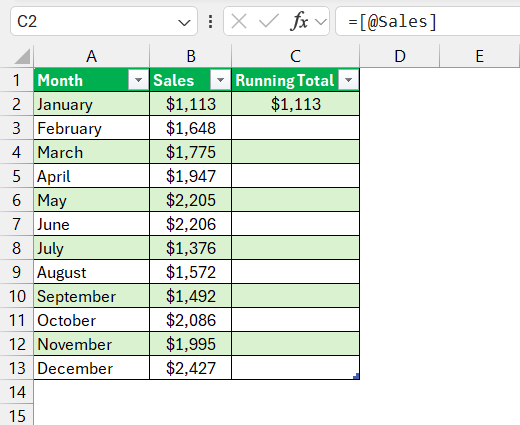Select the June cell

click(x=92, y=224)
